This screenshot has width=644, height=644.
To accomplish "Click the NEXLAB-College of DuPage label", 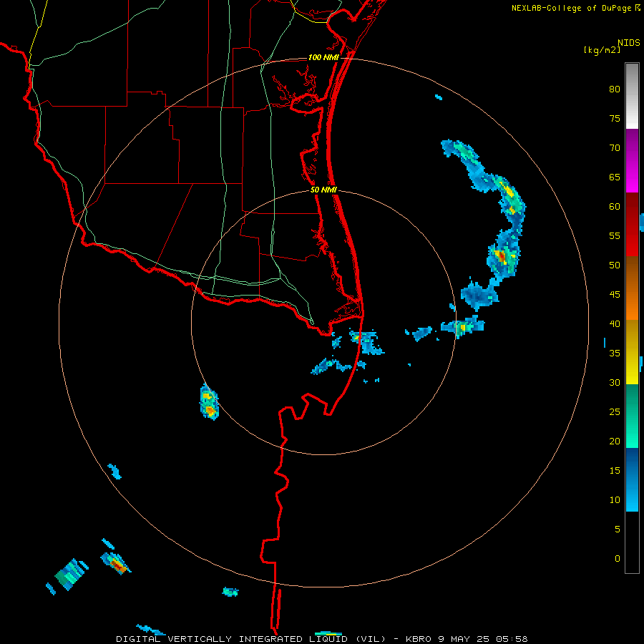I will tap(575, 8).
